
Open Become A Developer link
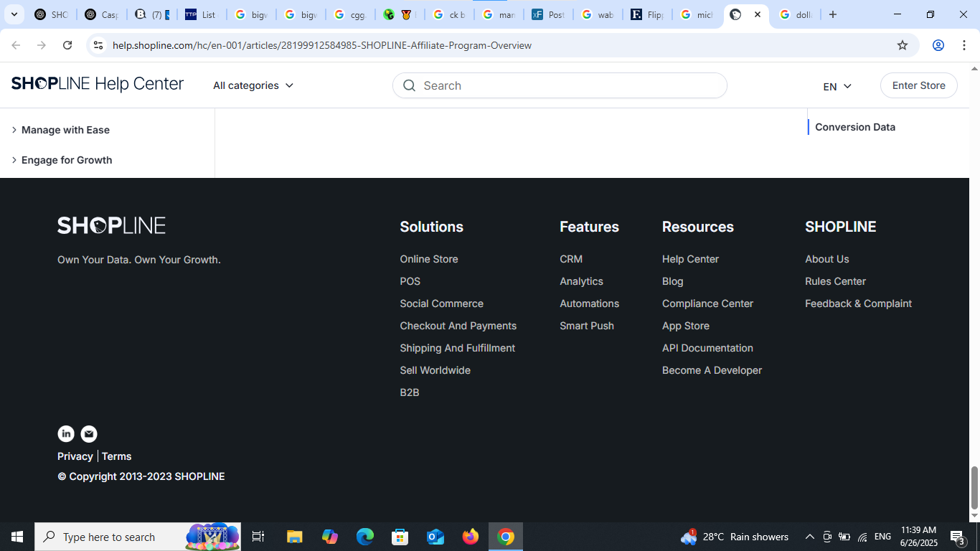click(712, 370)
